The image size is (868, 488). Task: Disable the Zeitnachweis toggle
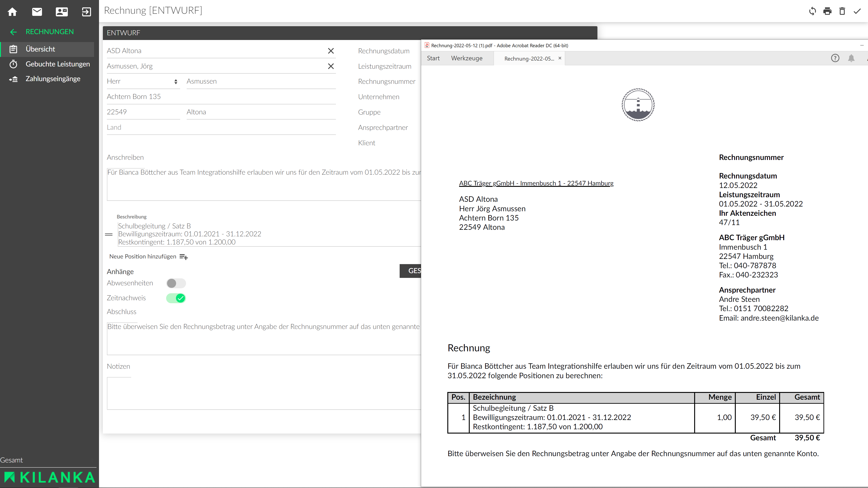point(176,298)
